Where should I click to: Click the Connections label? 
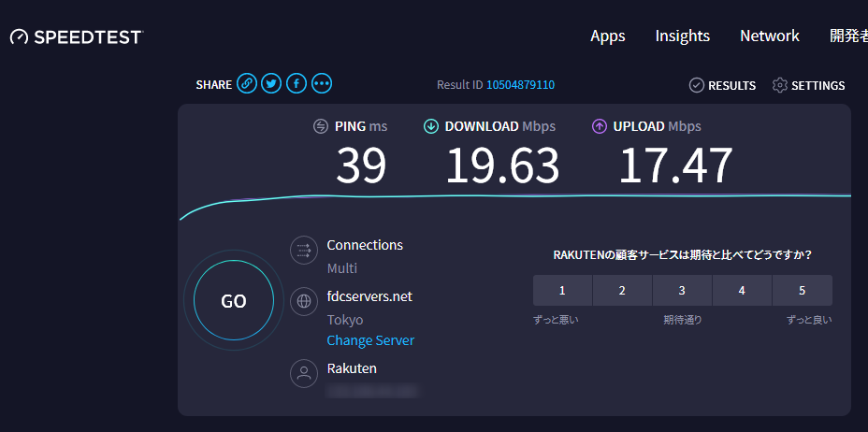365,245
